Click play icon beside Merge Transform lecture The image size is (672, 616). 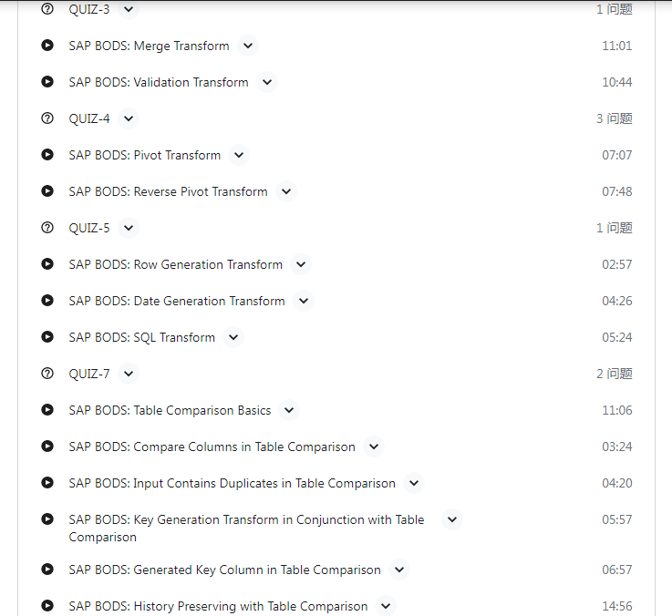pos(47,45)
